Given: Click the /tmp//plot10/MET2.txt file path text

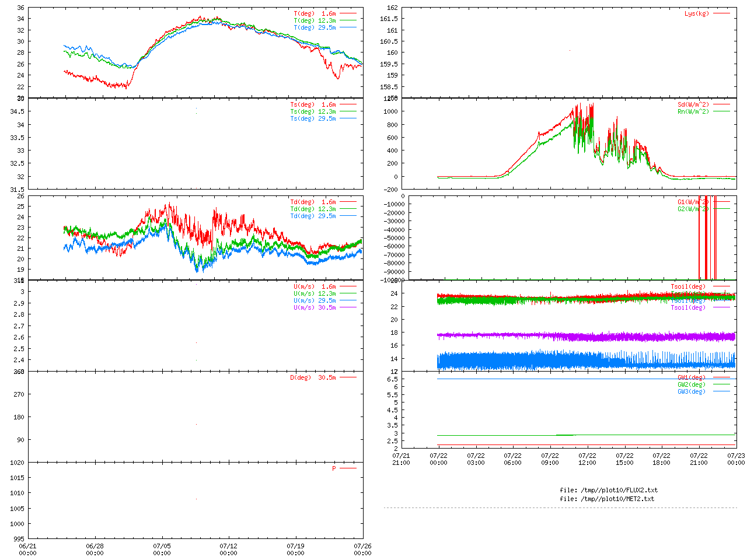Looking at the screenshot, I should pos(607,499).
